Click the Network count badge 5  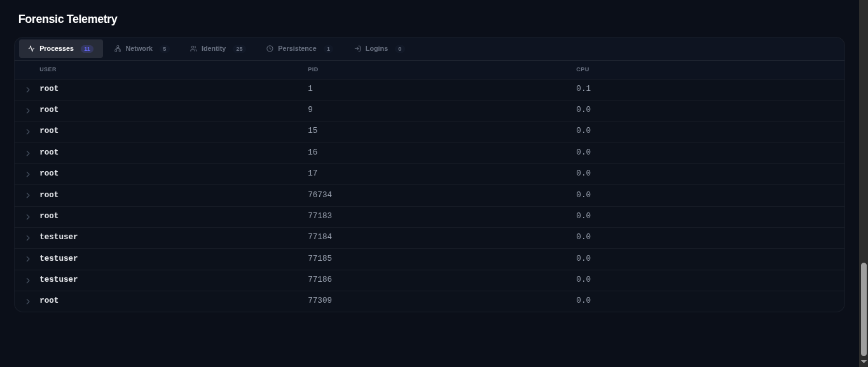click(164, 49)
